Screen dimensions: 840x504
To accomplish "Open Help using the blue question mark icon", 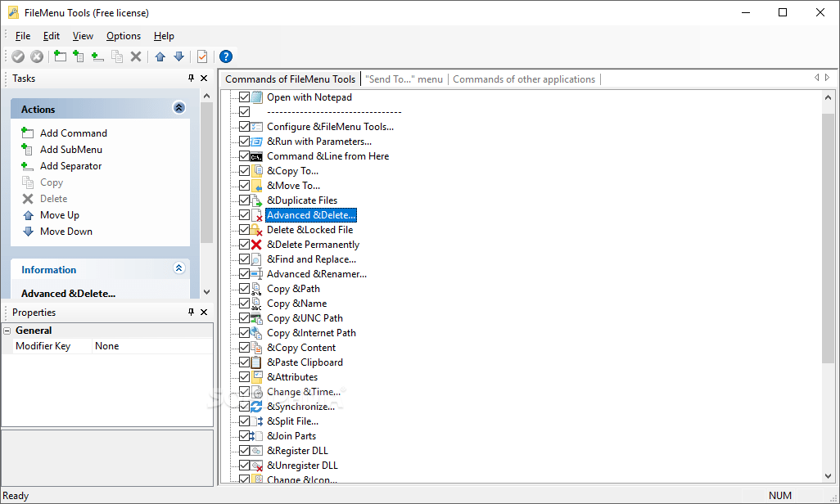I will (x=226, y=56).
